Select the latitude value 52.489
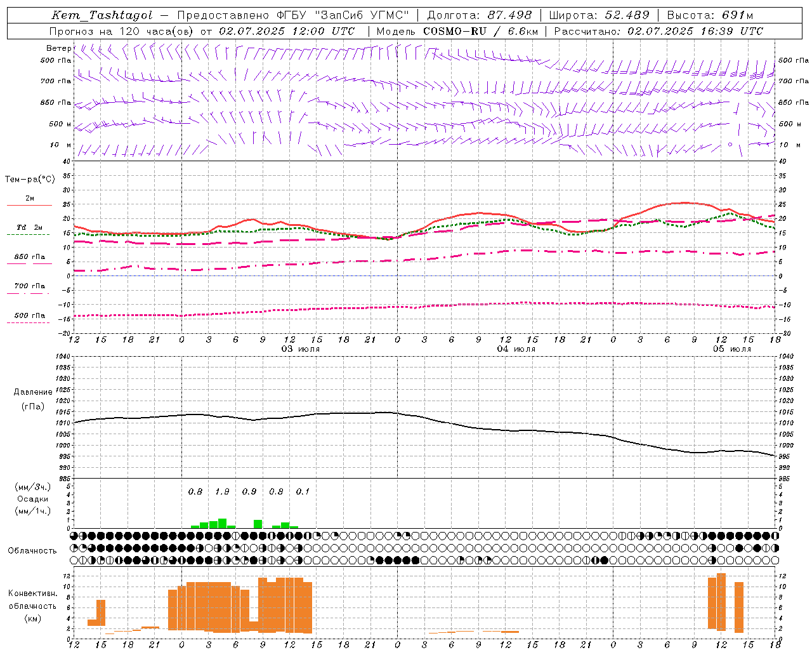The width and height of the screenshot is (812, 650). (627, 15)
